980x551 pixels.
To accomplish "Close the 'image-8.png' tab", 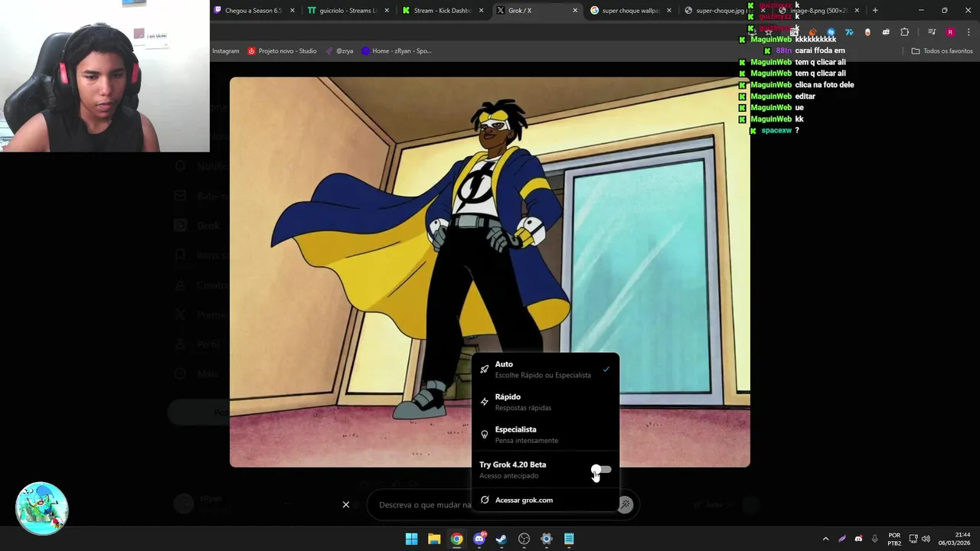I will click(857, 11).
